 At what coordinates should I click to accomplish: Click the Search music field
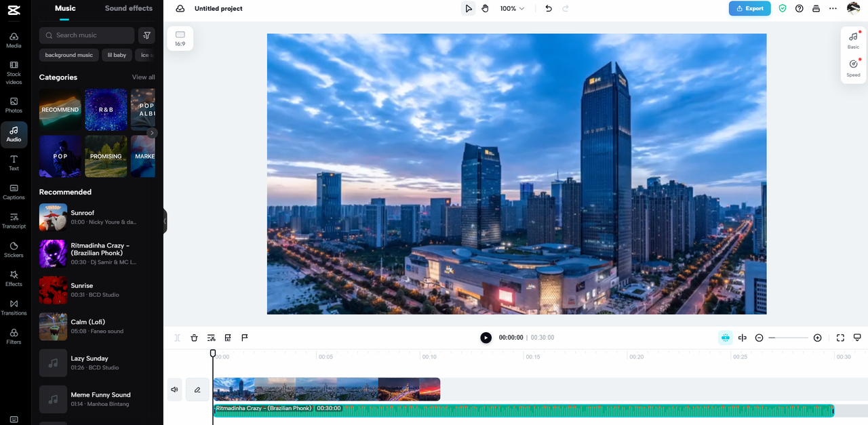[x=87, y=35]
